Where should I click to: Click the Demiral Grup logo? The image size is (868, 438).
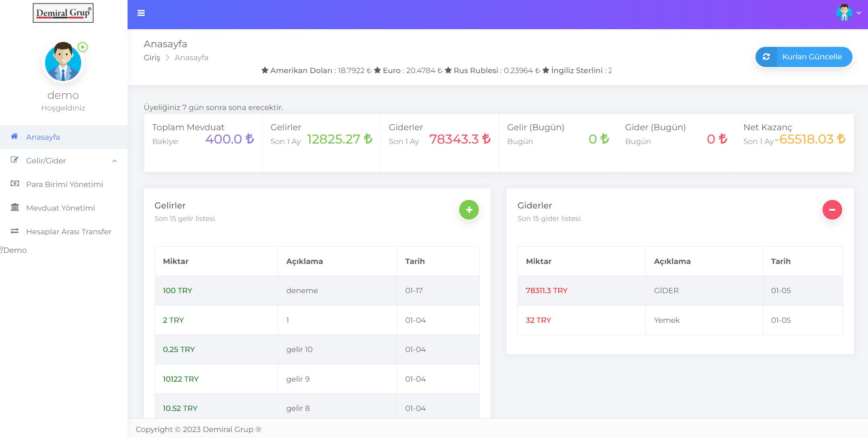(63, 13)
